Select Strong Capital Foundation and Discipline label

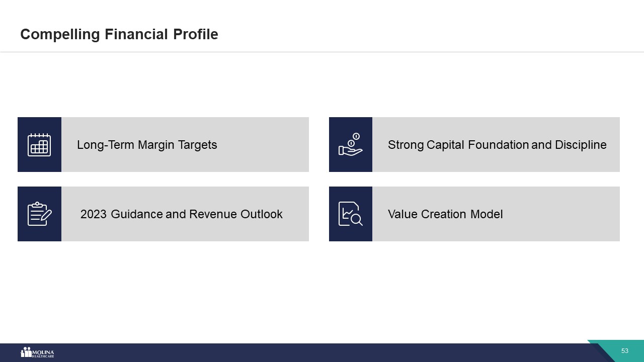pyautogui.click(x=497, y=145)
